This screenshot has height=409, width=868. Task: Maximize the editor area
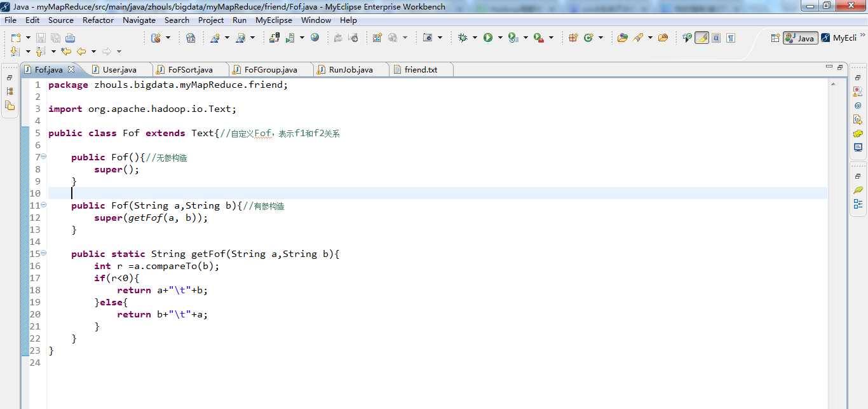pos(839,67)
